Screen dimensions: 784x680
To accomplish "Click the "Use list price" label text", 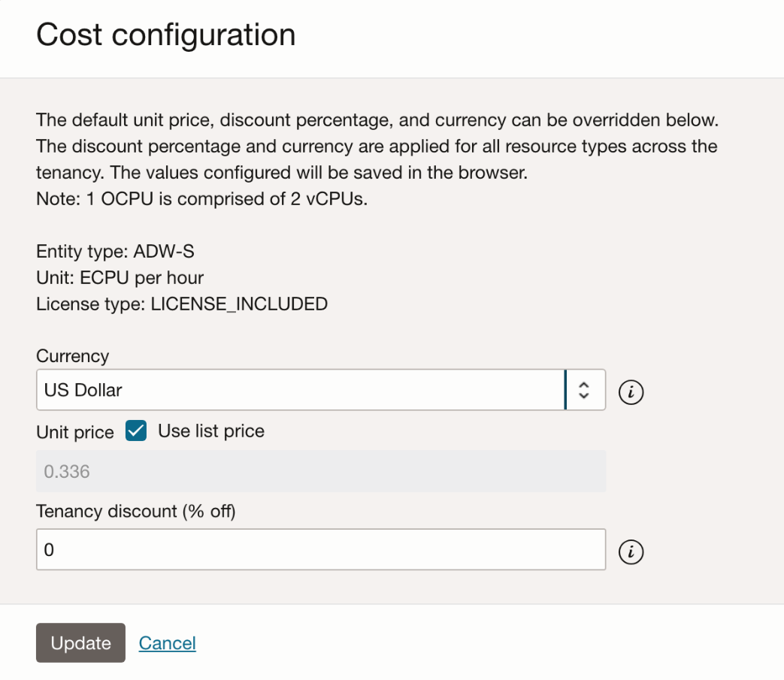I will pos(211,431).
